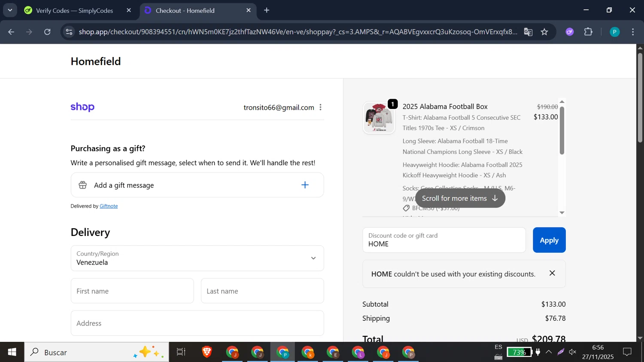The width and height of the screenshot is (644, 362).
Task: Go back to the previous page
Action: pos(11,32)
